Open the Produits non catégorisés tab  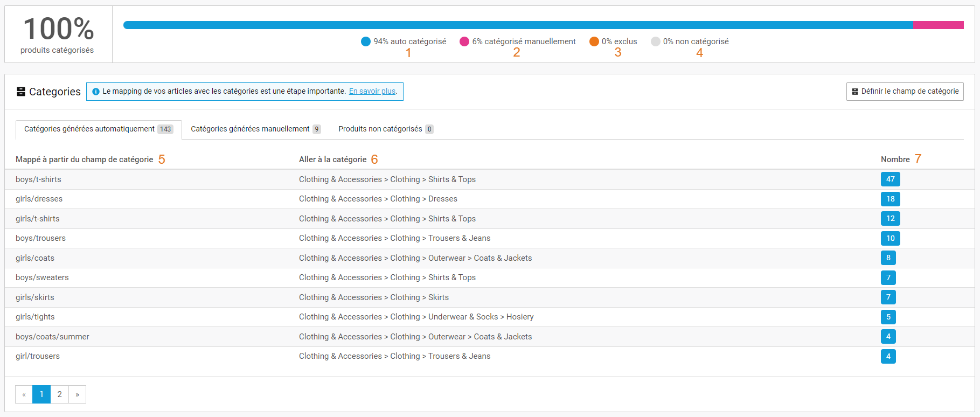point(386,129)
